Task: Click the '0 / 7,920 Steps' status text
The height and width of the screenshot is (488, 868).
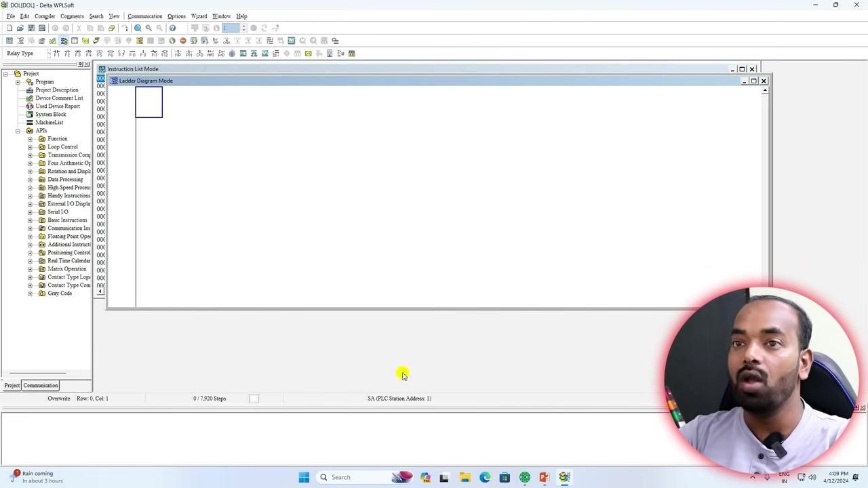Action: 210,399
